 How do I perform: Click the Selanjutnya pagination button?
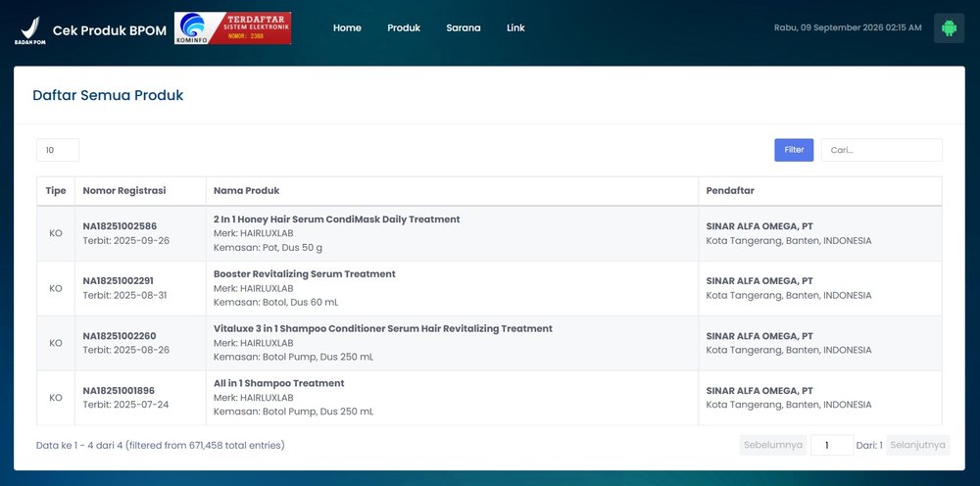[917, 446]
